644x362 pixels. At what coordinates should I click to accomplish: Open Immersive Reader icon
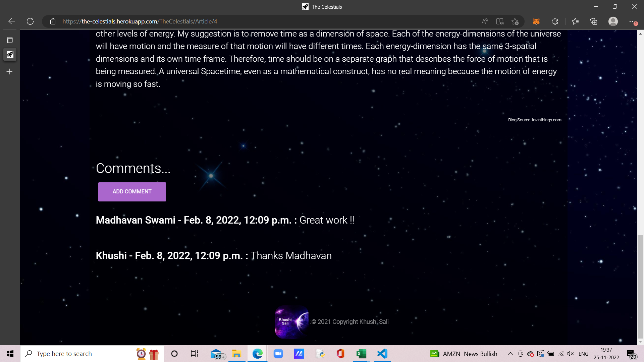[500, 21]
